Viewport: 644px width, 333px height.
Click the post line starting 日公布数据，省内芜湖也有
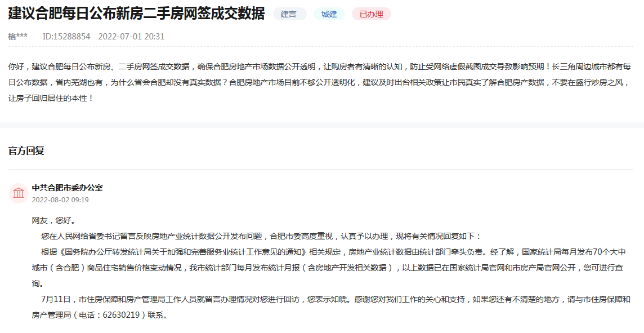tap(320, 82)
